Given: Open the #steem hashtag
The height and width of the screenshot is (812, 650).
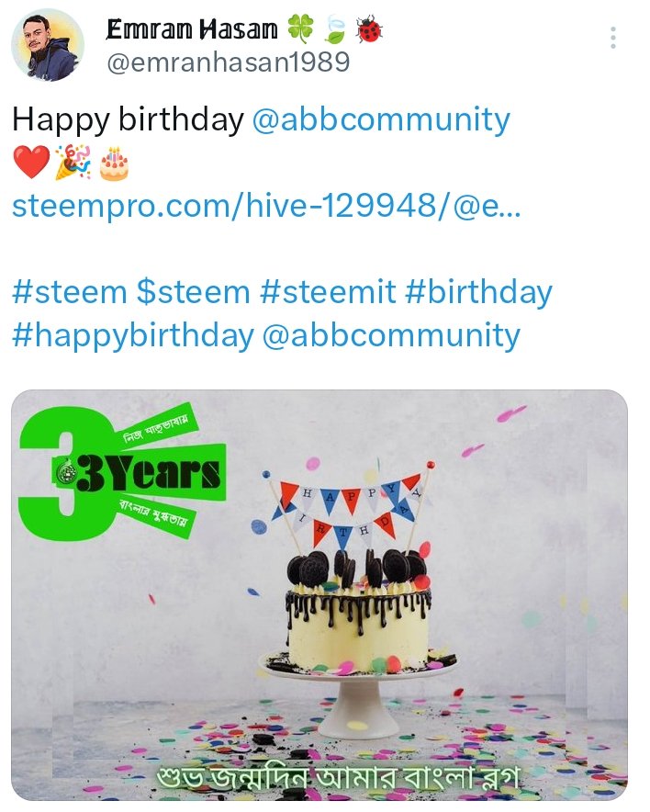Looking at the screenshot, I should tap(70, 292).
